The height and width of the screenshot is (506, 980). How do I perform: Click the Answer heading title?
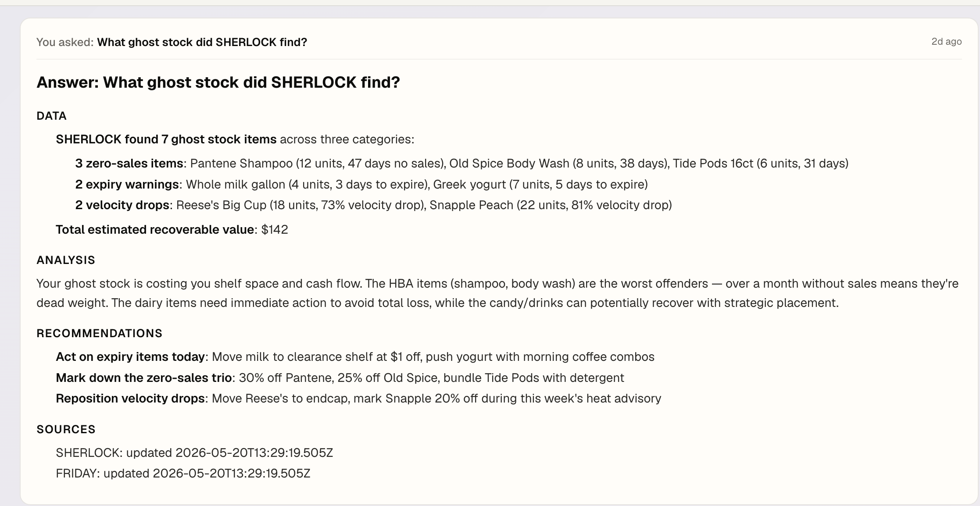pos(218,82)
